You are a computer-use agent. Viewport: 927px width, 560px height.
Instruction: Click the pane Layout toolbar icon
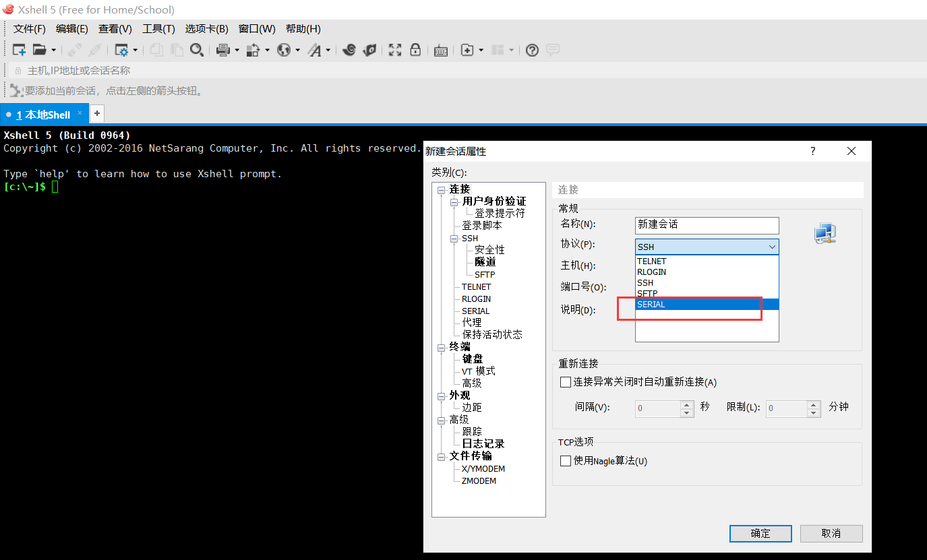[498, 50]
